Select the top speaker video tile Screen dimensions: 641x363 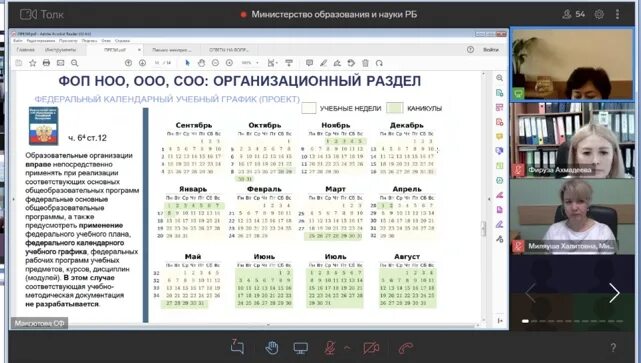point(572,64)
